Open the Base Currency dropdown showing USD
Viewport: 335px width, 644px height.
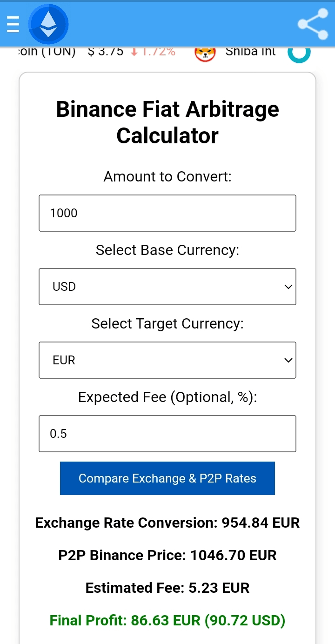[x=167, y=287]
